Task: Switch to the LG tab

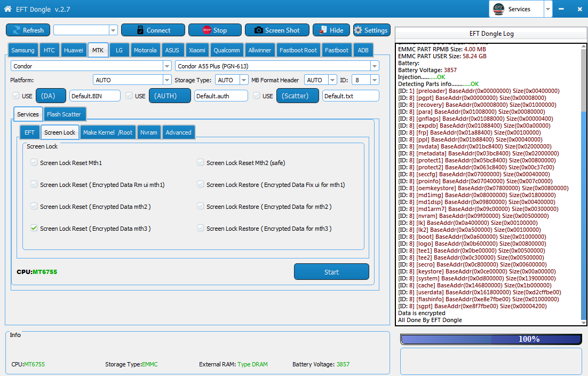Action: [119, 50]
